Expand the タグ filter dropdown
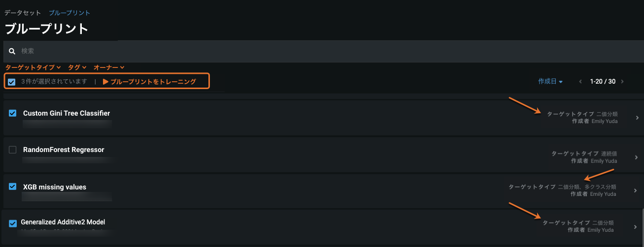The width and height of the screenshot is (644, 247). coord(77,67)
